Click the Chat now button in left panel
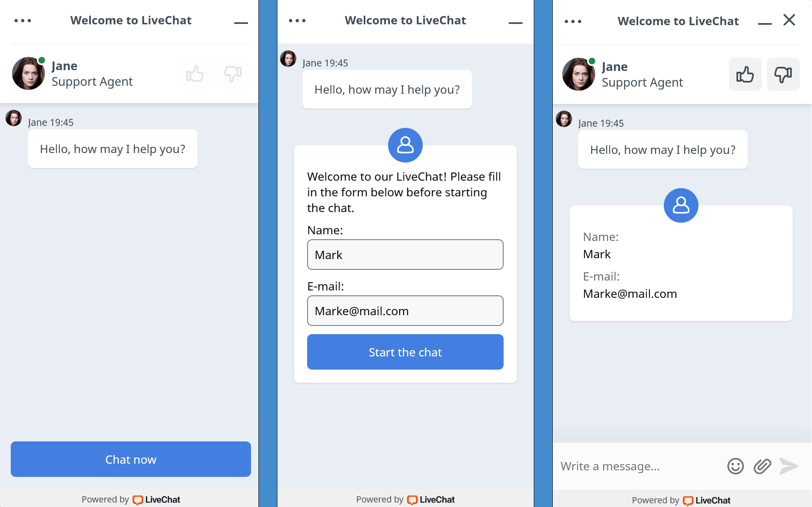Screen dimensions: 812x507 (131, 459)
